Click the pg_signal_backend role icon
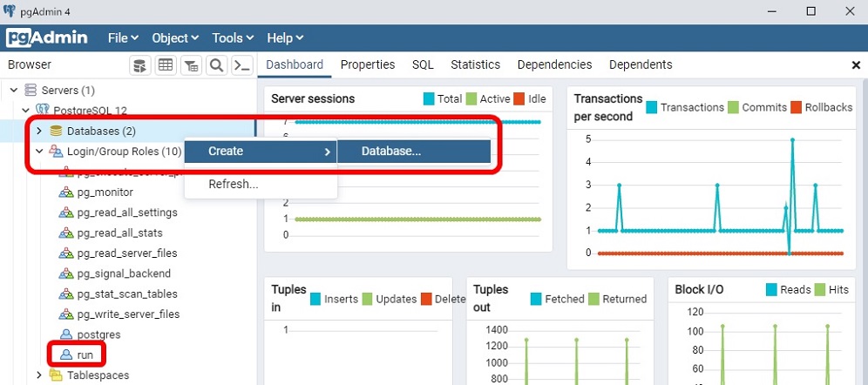This screenshot has width=868, height=385. click(x=66, y=274)
